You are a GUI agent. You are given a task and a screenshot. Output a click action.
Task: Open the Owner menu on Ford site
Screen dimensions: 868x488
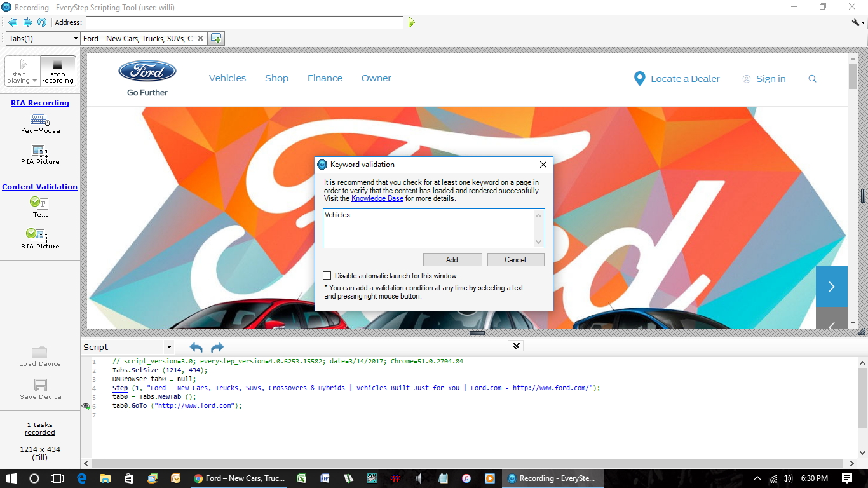(376, 78)
